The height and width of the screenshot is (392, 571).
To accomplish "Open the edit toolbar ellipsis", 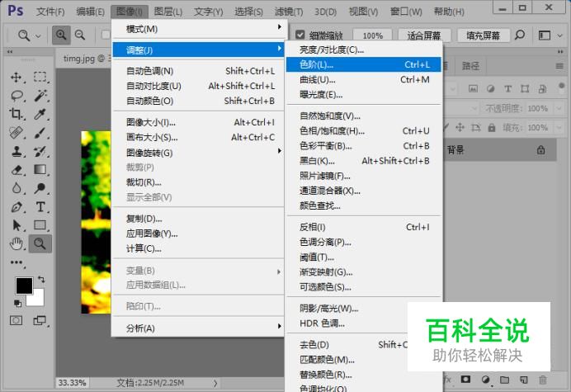I will [x=17, y=262].
